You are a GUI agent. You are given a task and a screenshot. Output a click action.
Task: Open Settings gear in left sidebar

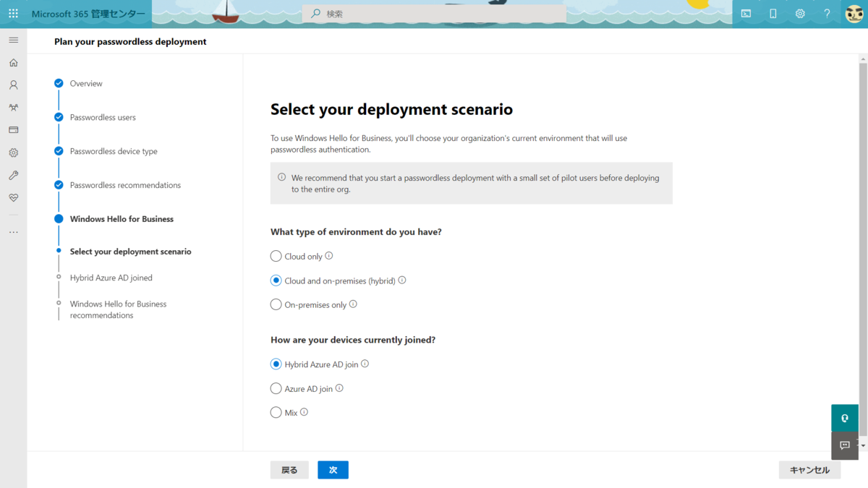pyautogui.click(x=13, y=153)
